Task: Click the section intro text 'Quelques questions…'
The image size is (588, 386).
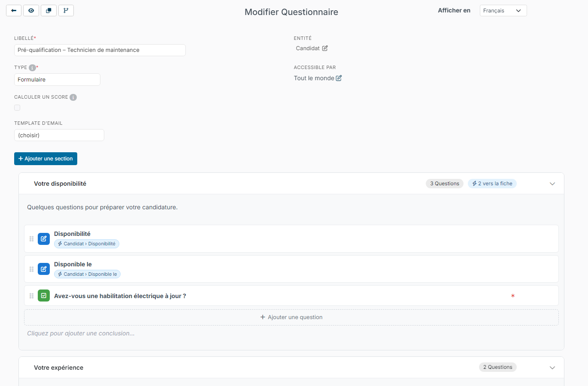Action: tap(102, 207)
